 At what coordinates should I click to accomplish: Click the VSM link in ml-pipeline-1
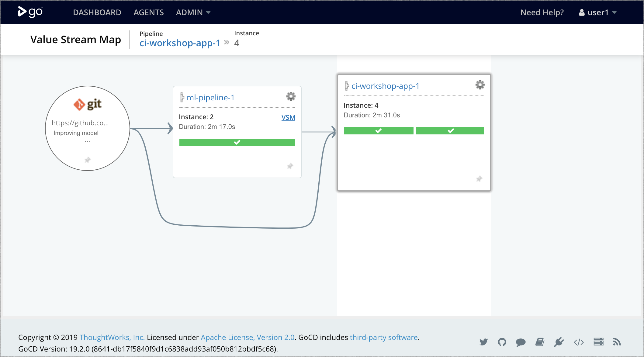[x=288, y=117]
